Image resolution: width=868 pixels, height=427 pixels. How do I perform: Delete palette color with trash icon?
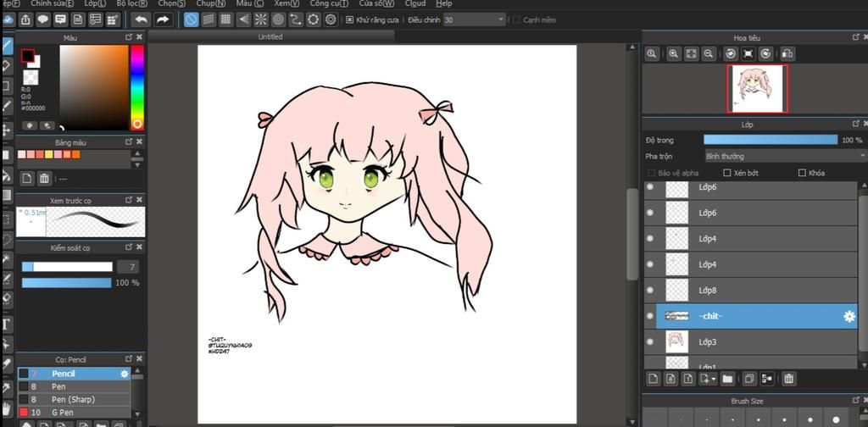(44, 178)
